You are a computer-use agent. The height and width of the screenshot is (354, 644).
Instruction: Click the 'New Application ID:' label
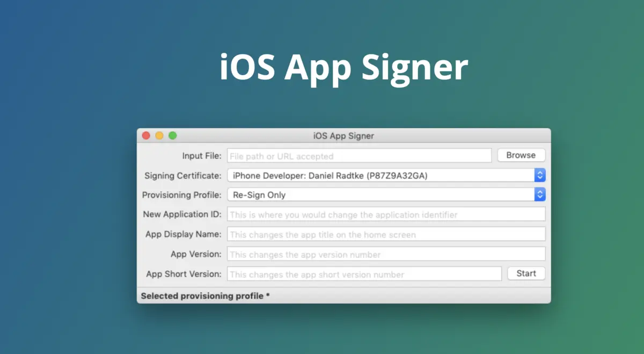click(x=182, y=214)
